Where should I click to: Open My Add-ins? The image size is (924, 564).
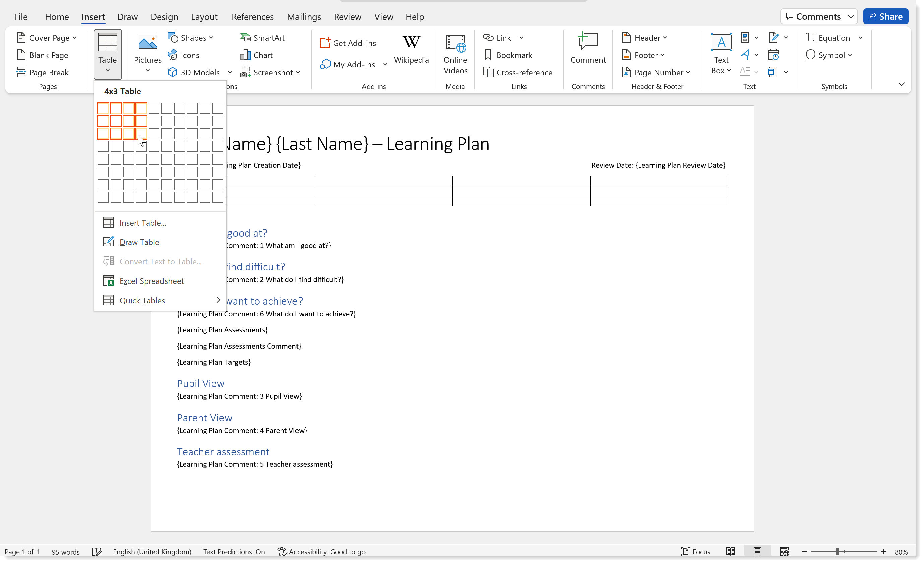point(348,64)
